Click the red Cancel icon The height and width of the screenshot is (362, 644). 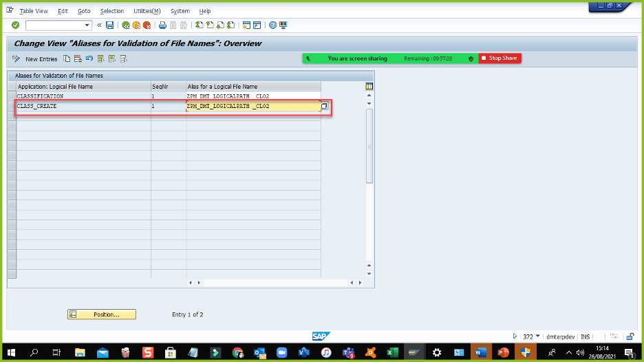(147, 25)
